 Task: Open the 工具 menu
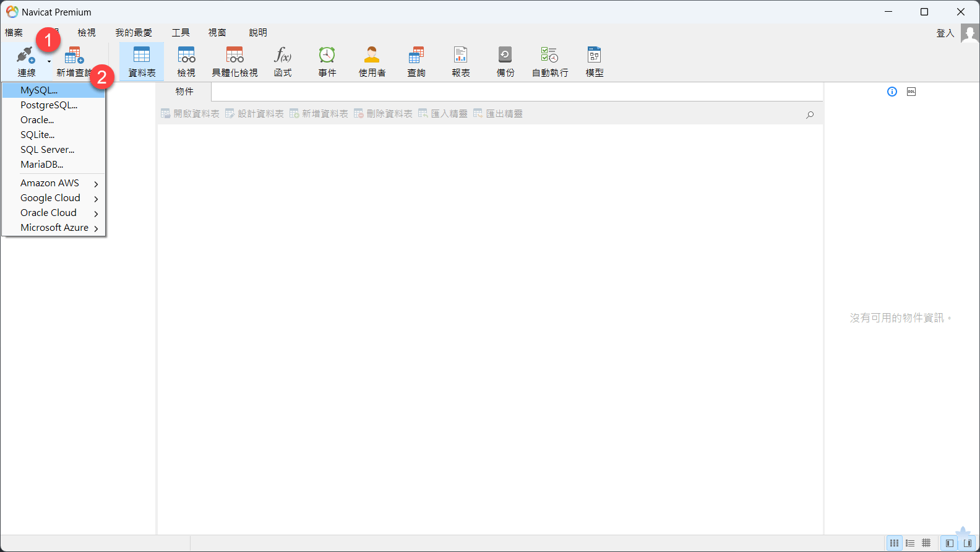181,33
